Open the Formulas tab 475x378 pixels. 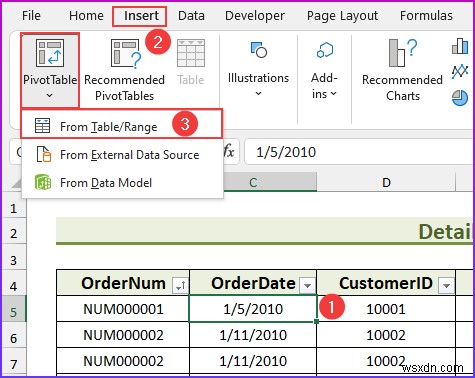pyautogui.click(x=426, y=16)
